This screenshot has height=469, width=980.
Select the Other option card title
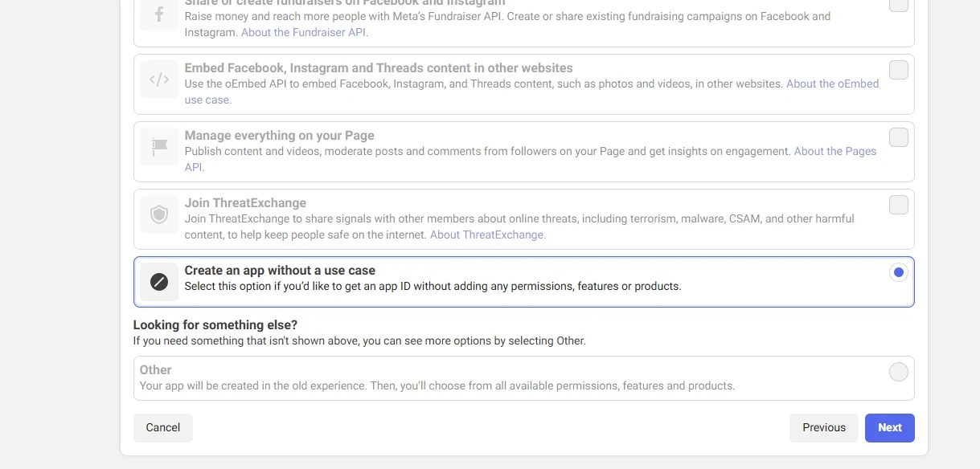pyautogui.click(x=155, y=370)
